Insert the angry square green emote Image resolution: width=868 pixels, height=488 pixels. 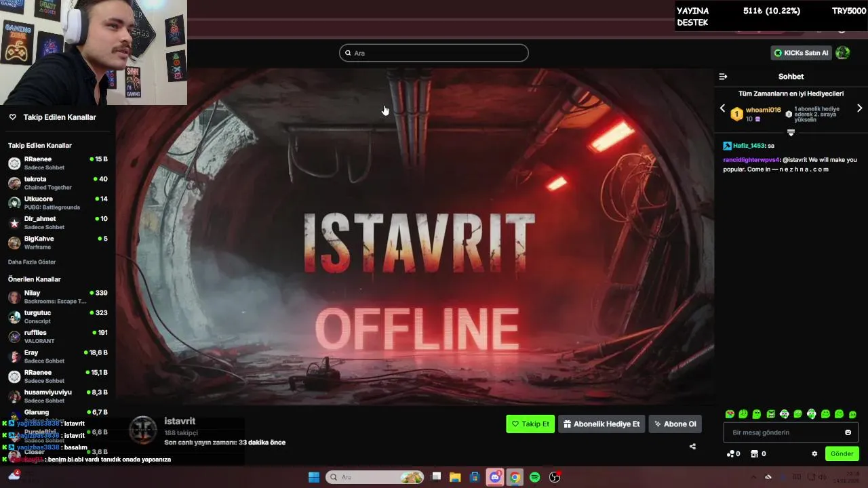pyautogui.click(x=770, y=414)
